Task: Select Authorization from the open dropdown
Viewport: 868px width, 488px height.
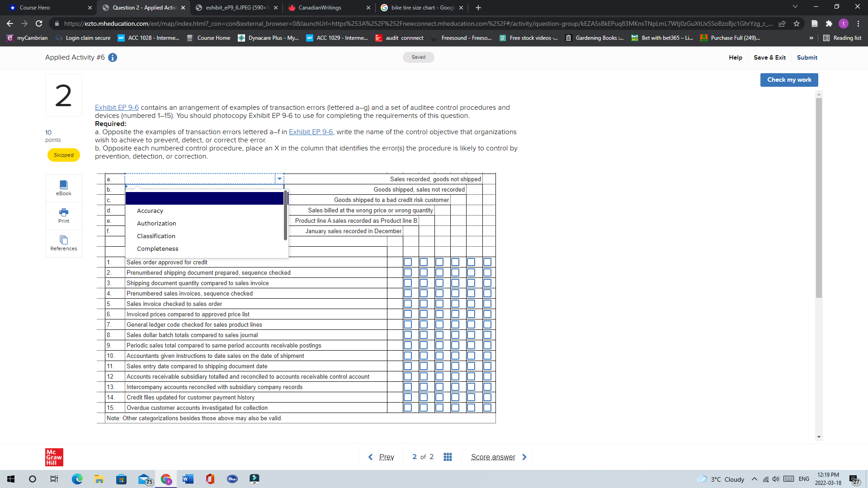Action: [x=156, y=223]
